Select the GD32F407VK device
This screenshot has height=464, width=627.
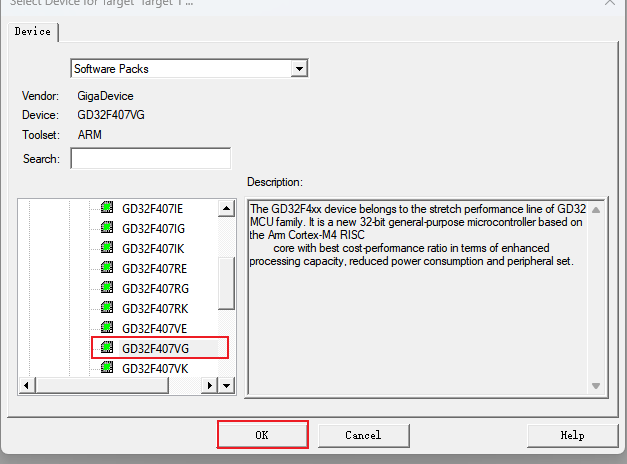coord(155,369)
